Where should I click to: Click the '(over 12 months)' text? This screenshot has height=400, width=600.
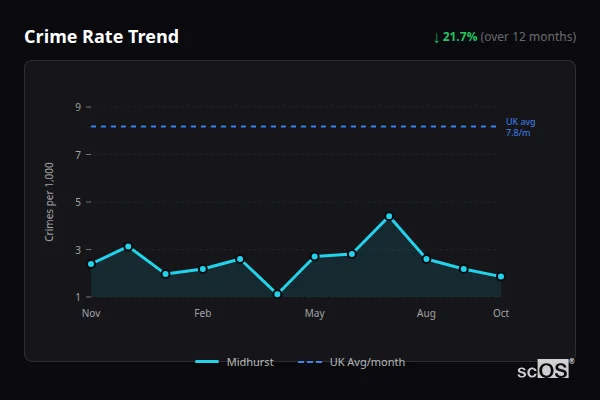(528, 37)
